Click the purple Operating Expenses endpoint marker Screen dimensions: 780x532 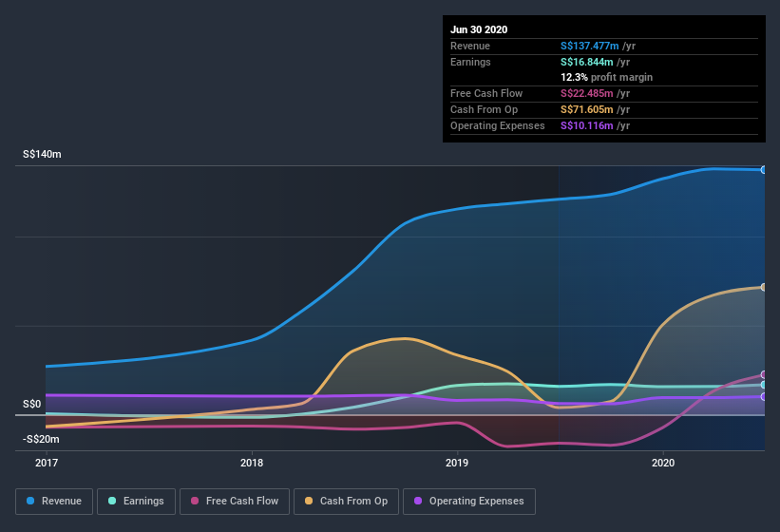pyautogui.click(x=764, y=397)
